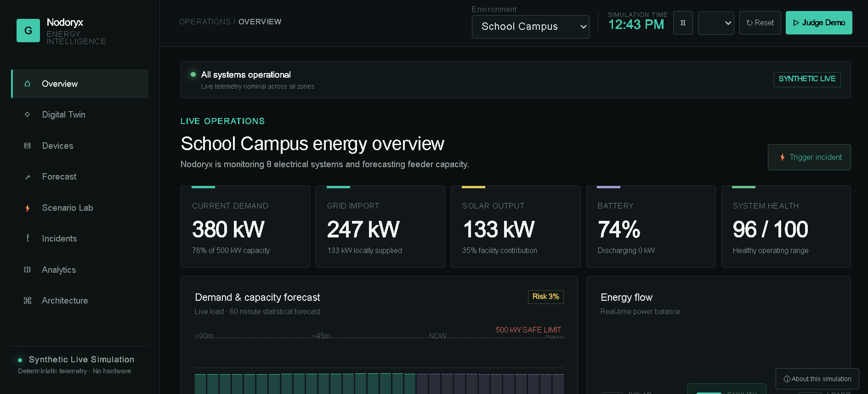Click the Scenario Lab lightning icon
The width and height of the screenshot is (868, 394).
click(28, 208)
